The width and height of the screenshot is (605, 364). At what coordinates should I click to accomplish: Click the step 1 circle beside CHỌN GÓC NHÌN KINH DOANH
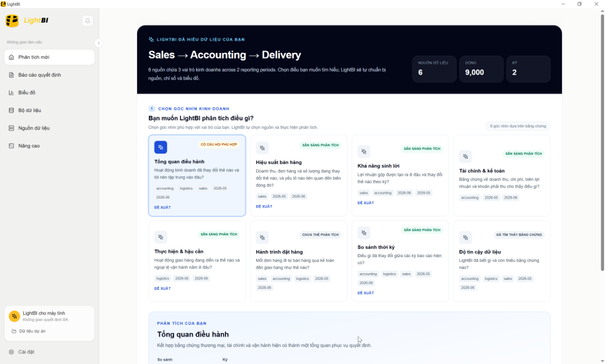click(152, 108)
